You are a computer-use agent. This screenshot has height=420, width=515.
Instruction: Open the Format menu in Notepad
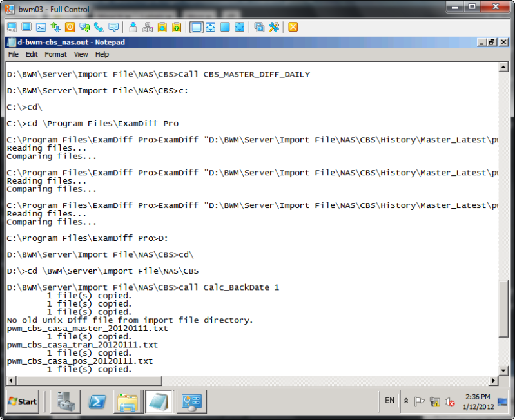(55, 55)
